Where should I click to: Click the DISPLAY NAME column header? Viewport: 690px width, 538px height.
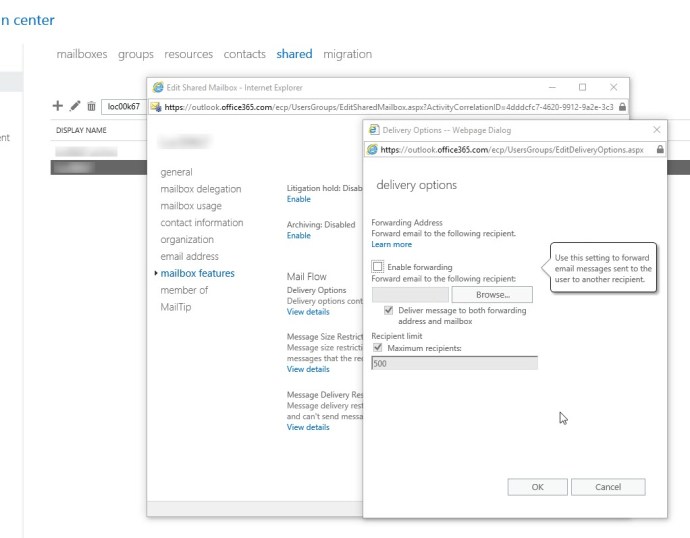(x=81, y=130)
